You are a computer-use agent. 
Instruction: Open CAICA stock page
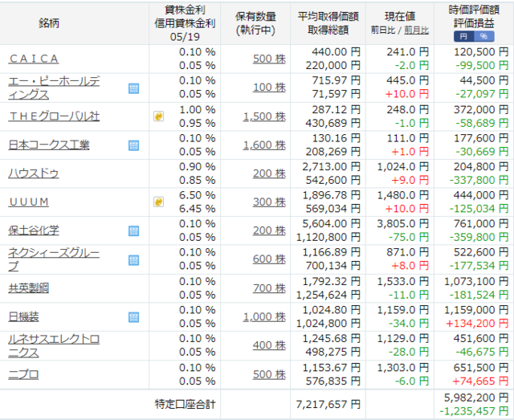(x=34, y=59)
